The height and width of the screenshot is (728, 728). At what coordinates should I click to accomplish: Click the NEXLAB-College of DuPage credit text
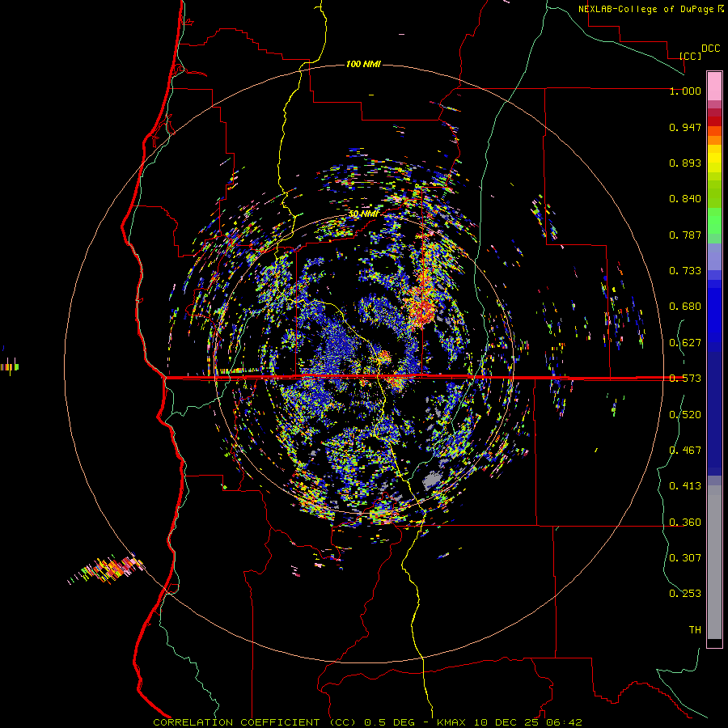click(x=647, y=9)
